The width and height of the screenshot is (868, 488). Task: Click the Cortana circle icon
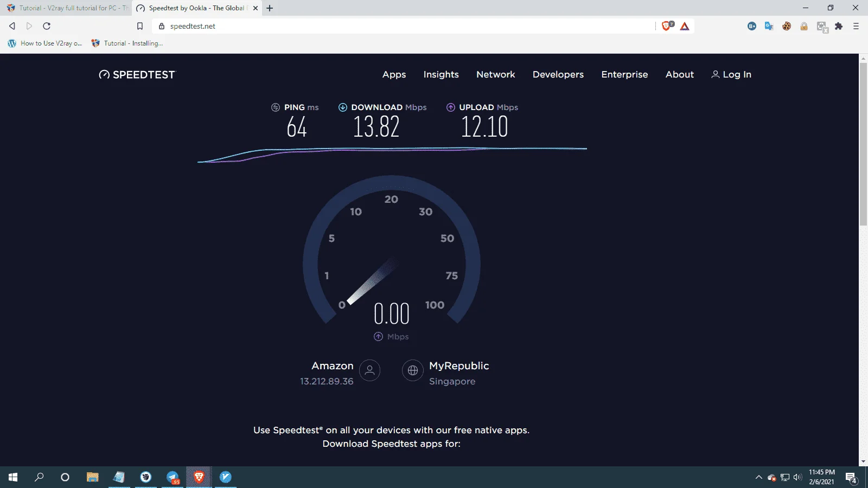tap(65, 477)
